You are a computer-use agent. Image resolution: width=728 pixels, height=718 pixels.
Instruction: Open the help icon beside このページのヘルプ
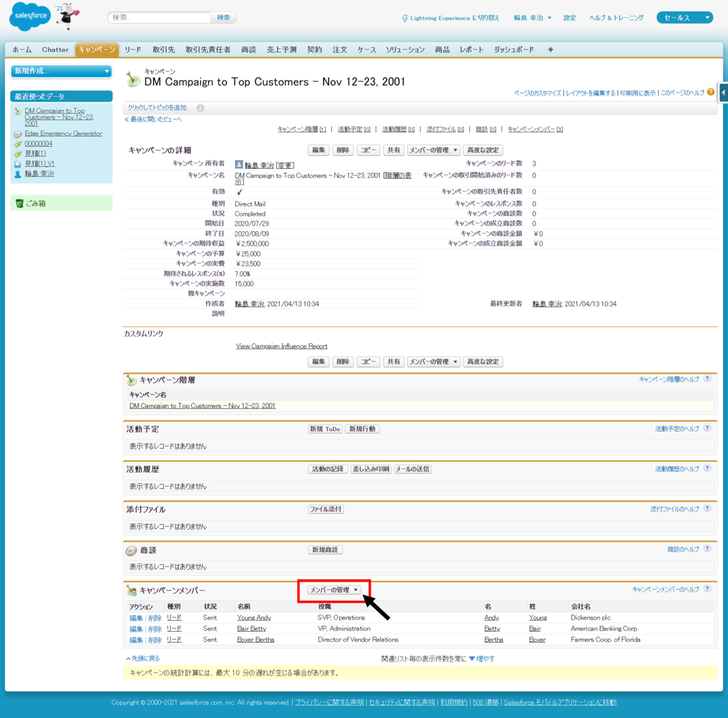coord(710,92)
